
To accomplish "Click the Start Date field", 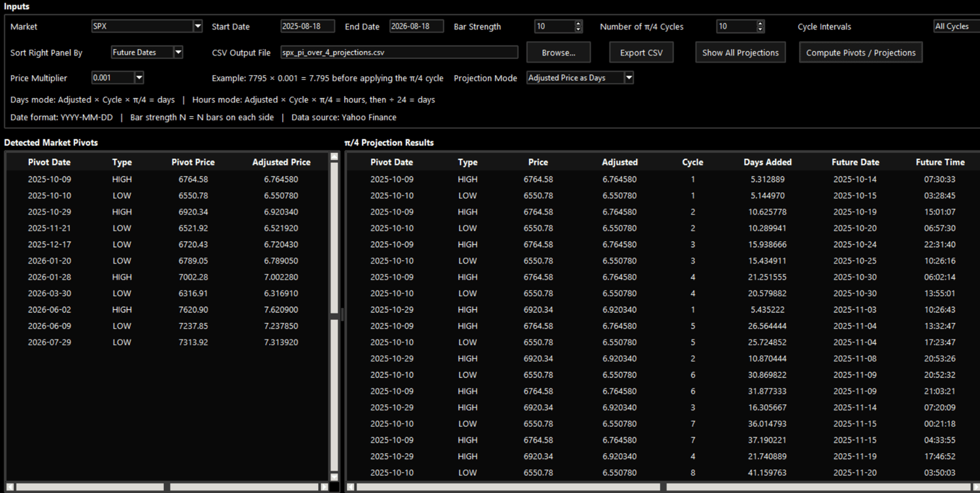I will coord(308,27).
